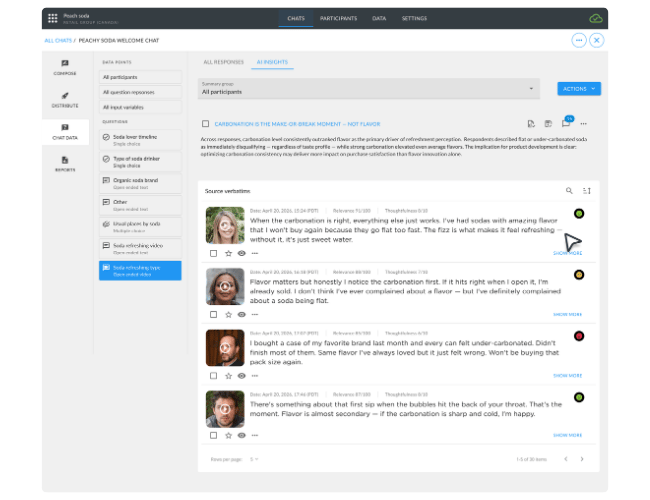
Task: Open the app grid menu icon
Action: 53,18
